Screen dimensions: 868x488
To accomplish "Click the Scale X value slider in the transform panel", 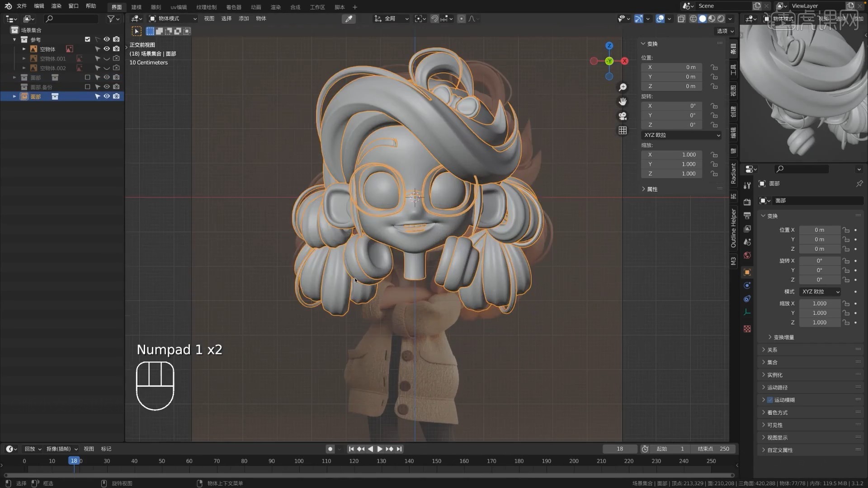I will point(671,155).
